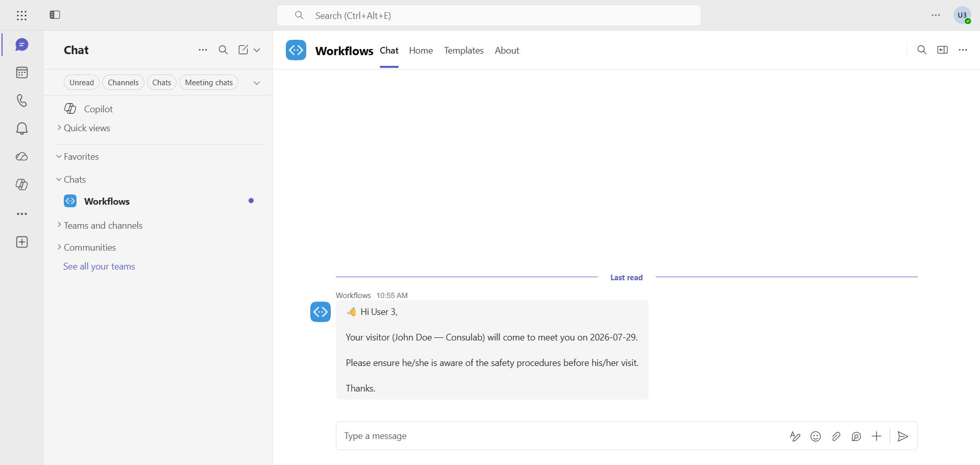The height and width of the screenshot is (465, 980).
Task: Expand more filter options chevron
Action: [257, 83]
